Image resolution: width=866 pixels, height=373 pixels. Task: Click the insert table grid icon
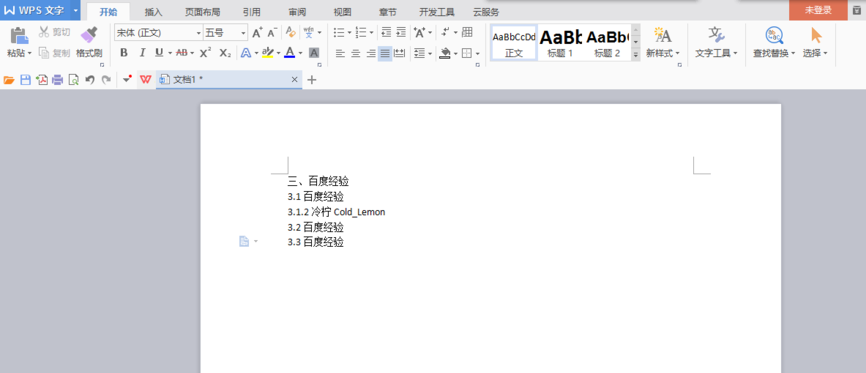click(467, 32)
